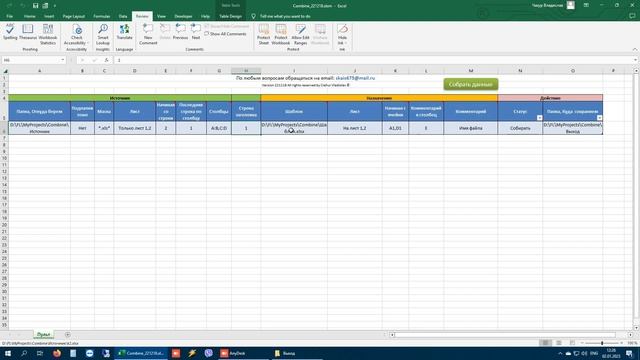Open the Name Box dropdown
The width and height of the screenshot is (640, 360).
(x=62, y=60)
